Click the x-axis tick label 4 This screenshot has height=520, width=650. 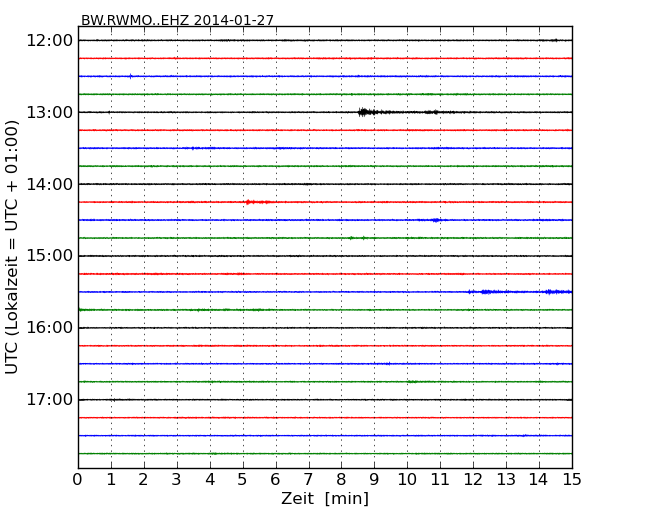(210, 480)
